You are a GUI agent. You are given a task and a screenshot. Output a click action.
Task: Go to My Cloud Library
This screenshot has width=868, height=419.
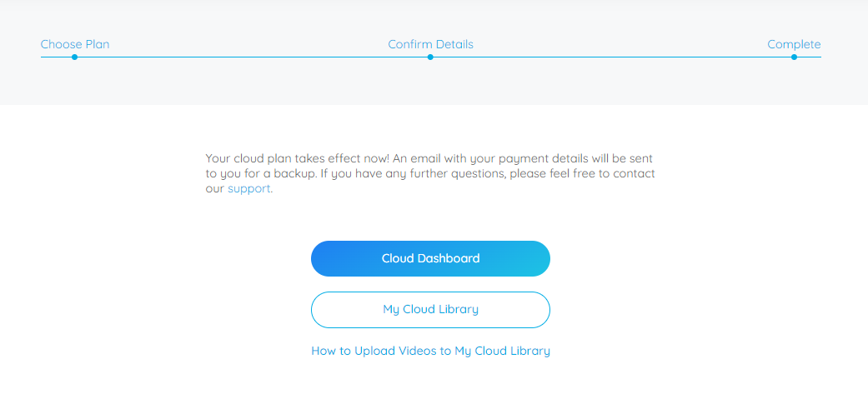tap(430, 310)
